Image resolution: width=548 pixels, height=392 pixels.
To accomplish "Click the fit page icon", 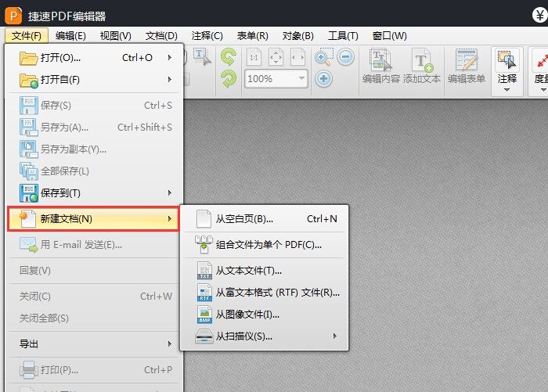I will pyautogui.click(x=276, y=57).
